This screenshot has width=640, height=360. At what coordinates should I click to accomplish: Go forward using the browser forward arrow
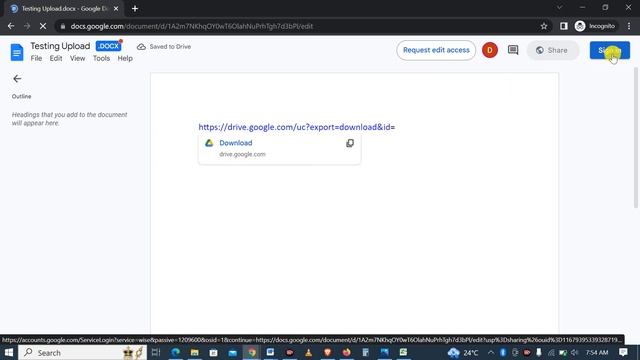pyautogui.click(x=27, y=26)
